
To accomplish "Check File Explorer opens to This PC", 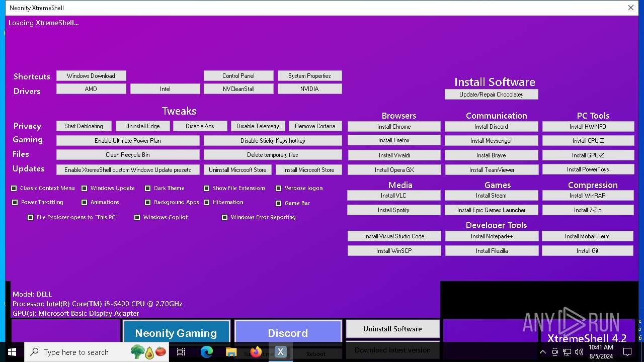I will click(x=31, y=218).
